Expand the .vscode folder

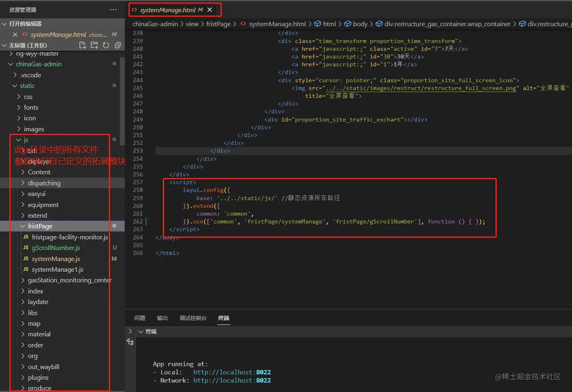click(x=15, y=75)
